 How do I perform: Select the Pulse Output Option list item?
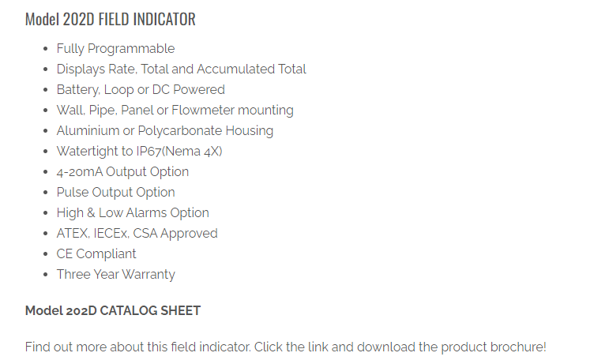tap(115, 193)
